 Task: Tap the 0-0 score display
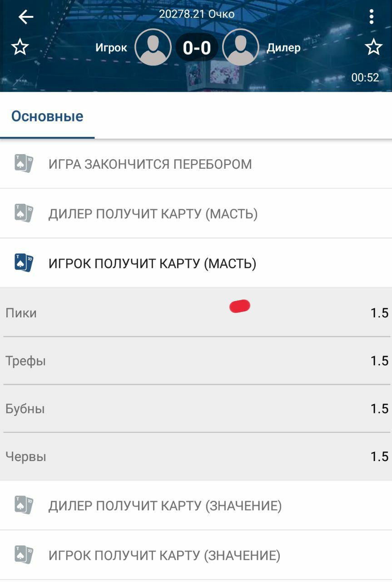point(197,48)
